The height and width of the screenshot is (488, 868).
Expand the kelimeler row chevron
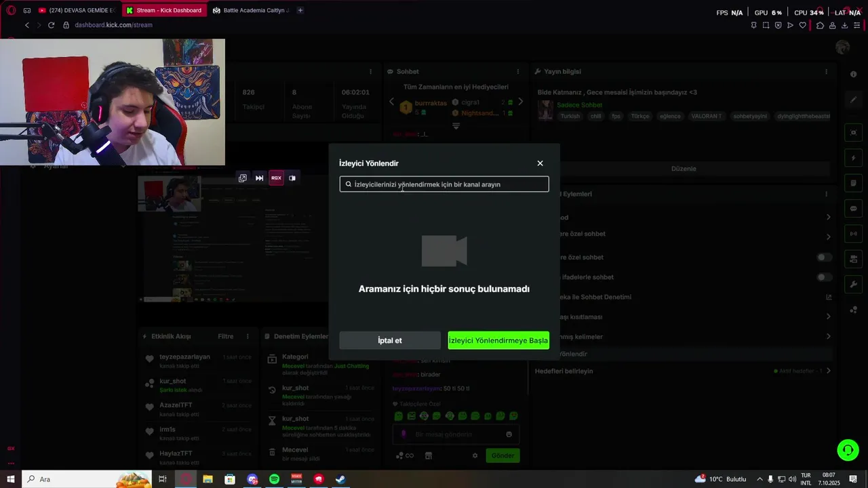click(828, 336)
